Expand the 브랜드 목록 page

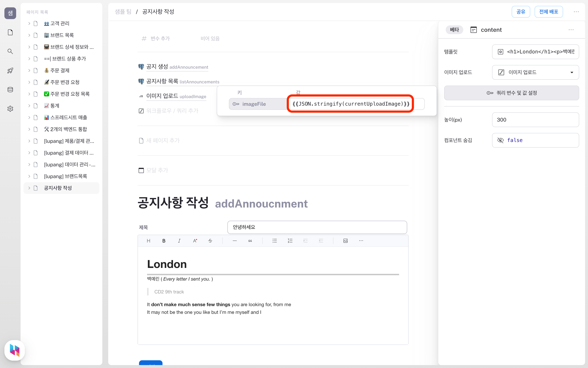29,35
